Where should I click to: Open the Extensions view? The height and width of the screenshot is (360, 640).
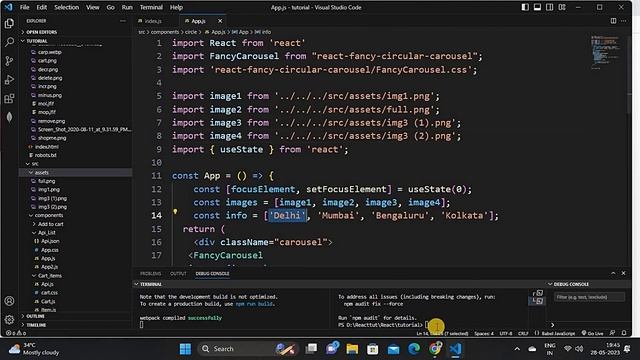9,98
